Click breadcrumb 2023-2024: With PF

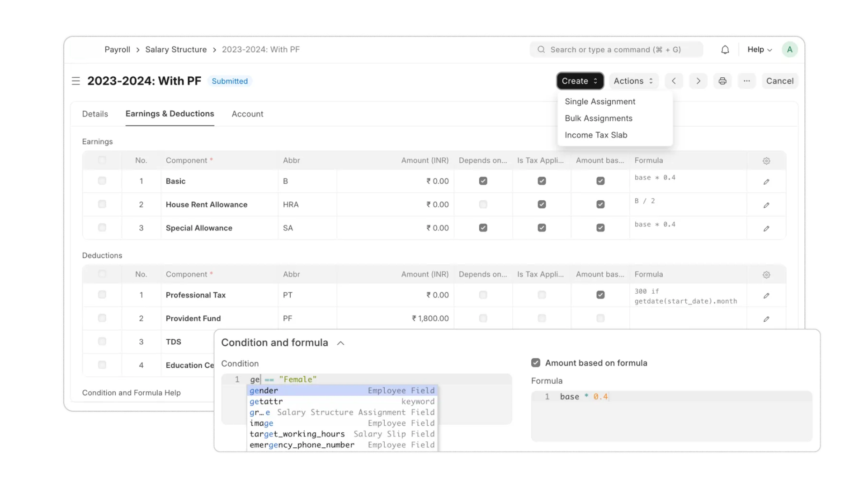260,50
